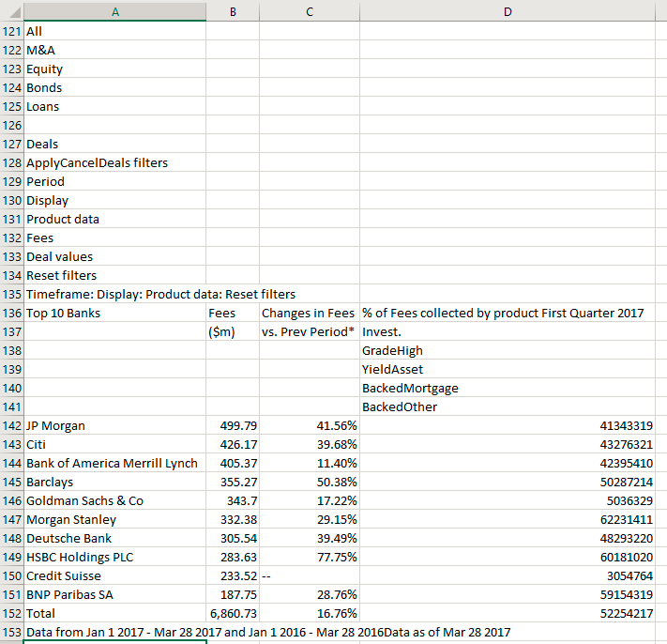Click the 'Invest.' cell
This screenshot has height=644, width=667.
point(508,331)
